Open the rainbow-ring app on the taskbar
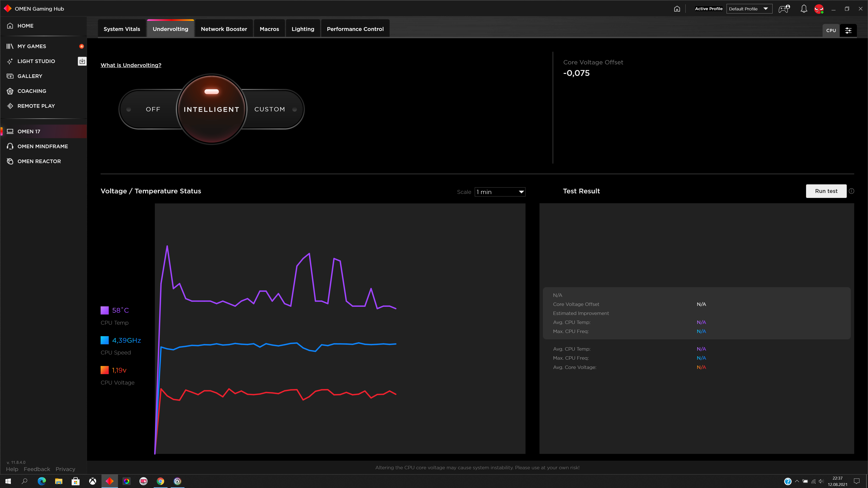Image resolution: width=868 pixels, height=488 pixels. pos(126,481)
